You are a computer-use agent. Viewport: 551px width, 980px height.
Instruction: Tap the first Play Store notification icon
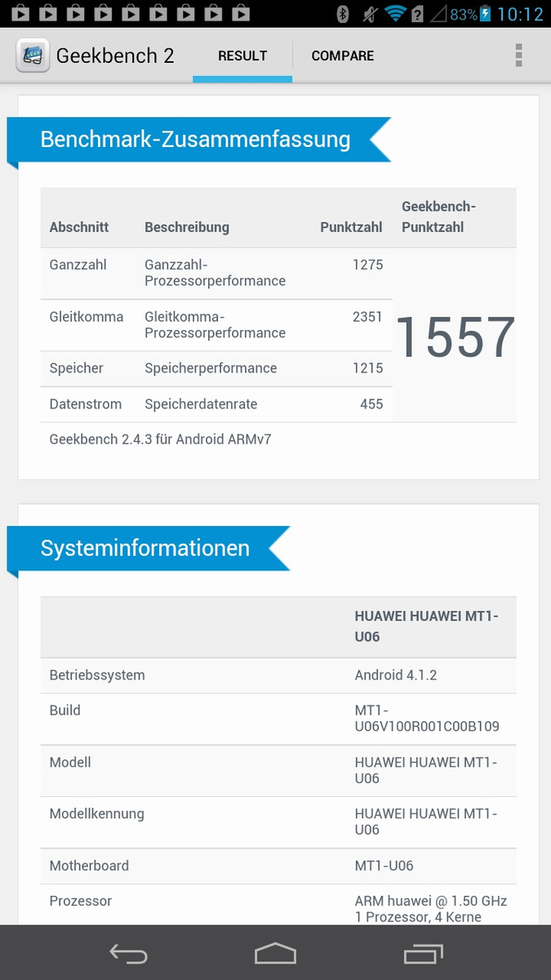(22, 14)
